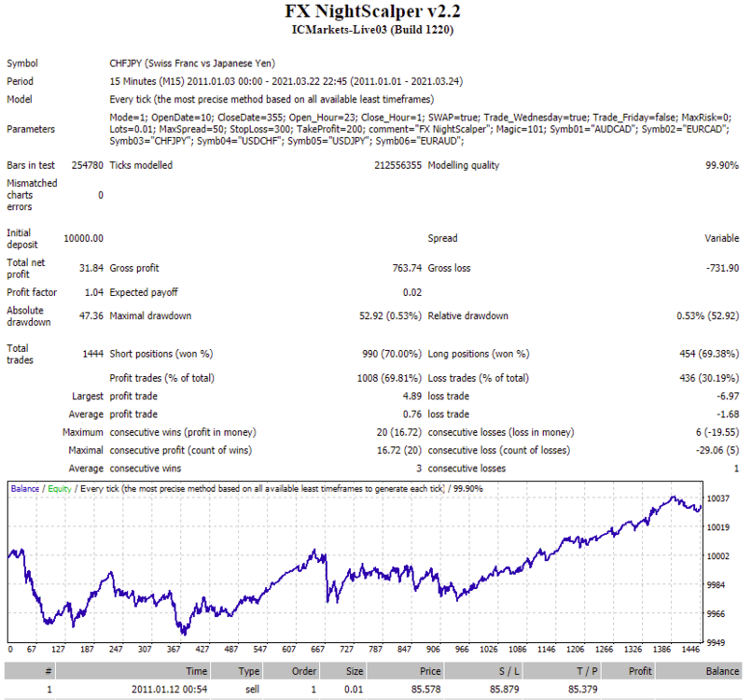Select Initial deposit value 10000.00
752x700 pixels.
point(83,238)
